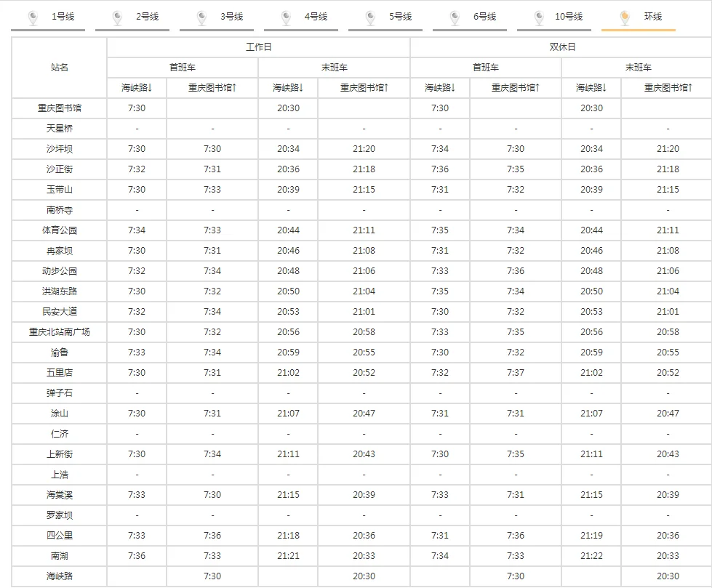The image size is (712, 588).
Task: Click the marker icon next to 4号线
Action: point(287,17)
